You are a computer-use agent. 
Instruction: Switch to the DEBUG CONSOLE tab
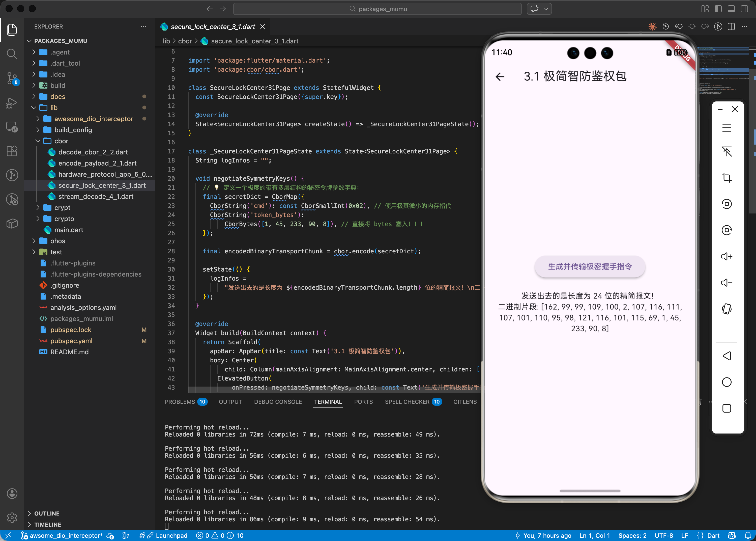pyautogui.click(x=278, y=402)
